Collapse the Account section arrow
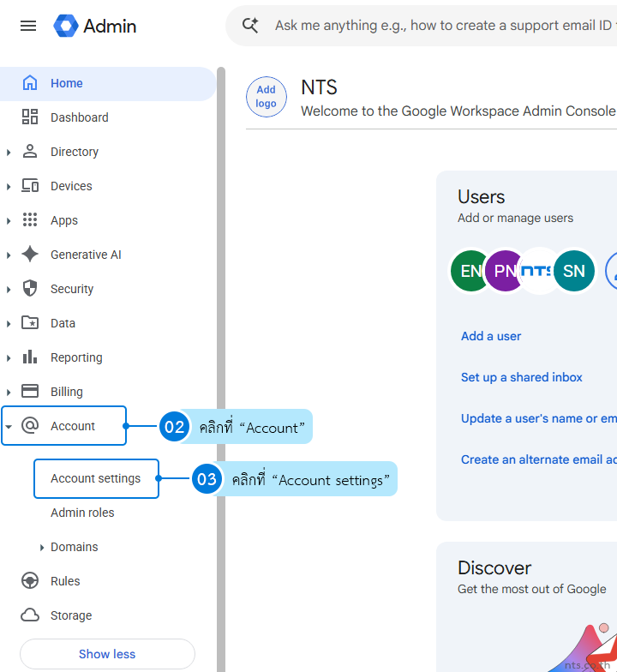The height and width of the screenshot is (672, 617). (x=9, y=427)
